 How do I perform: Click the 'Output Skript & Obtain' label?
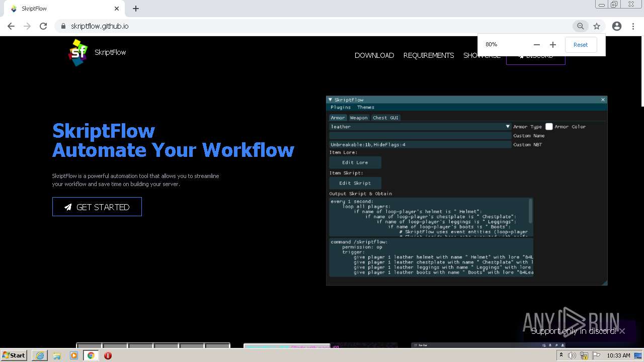coord(361,194)
